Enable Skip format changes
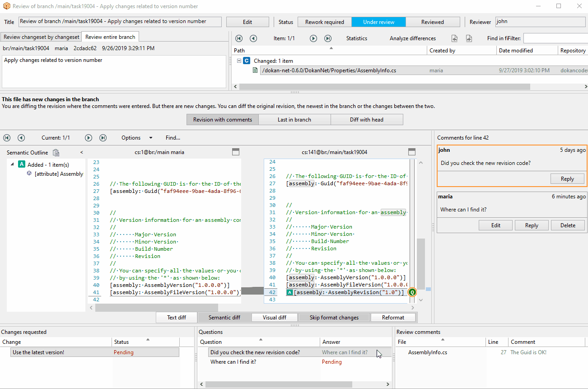588x389 pixels. 334,317
